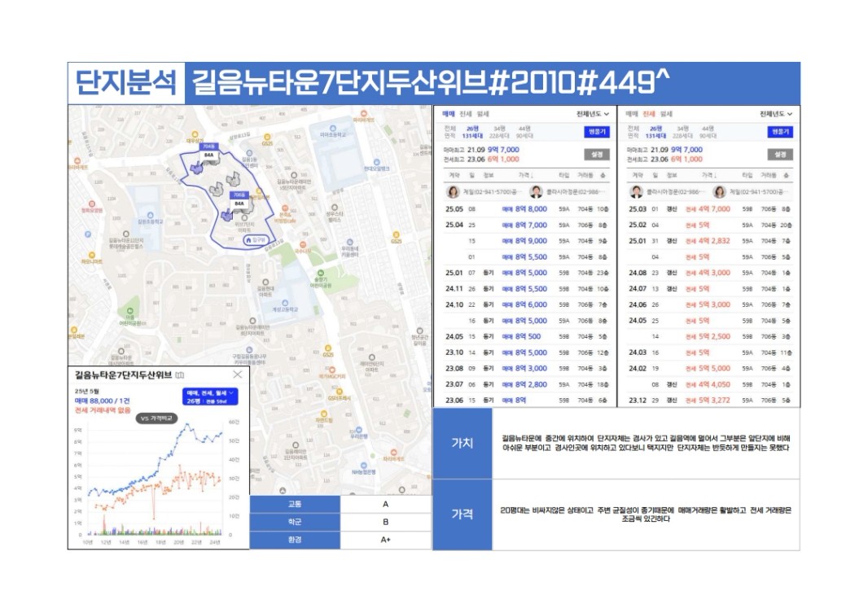868x613 pixels.
Task: Click the 704동 84A building marker on map
Action: click(x=208, y=151)
